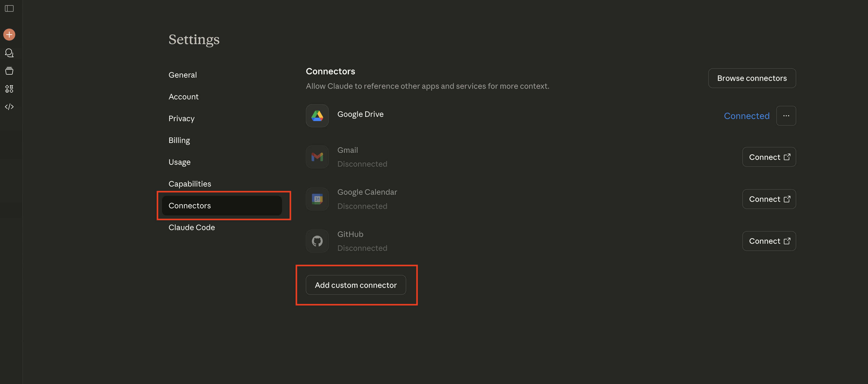The image size is (868, 384).
Task: Connect the Gmail connector
Action: pyautogui.click(x=769, y=157)
